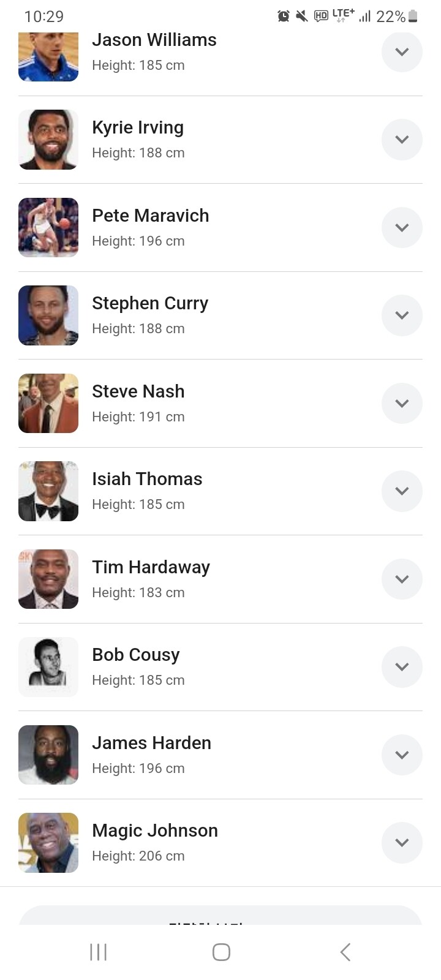Image resolution: width=441 pixels, height=980 pixels.
Task: Open the recent apps navigation icon
Action: 98,952
